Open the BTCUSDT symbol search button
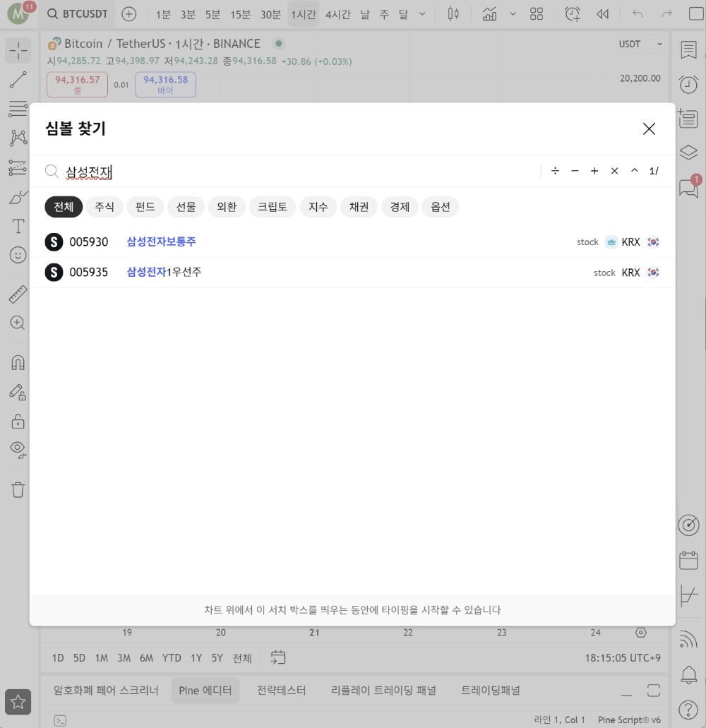Image resolution: width=706 pixels, height=728 pixels. pos(78,14)
